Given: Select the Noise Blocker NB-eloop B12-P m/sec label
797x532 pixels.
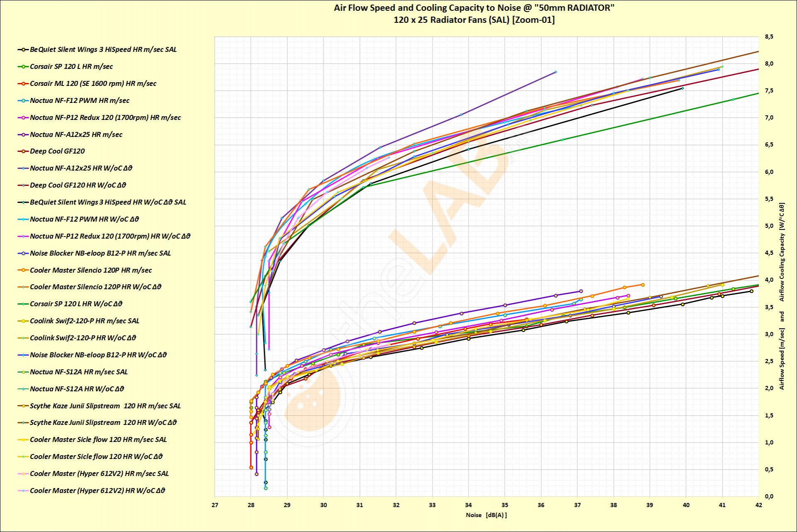Looking at the screenshot, I should [x=100, y=253].
